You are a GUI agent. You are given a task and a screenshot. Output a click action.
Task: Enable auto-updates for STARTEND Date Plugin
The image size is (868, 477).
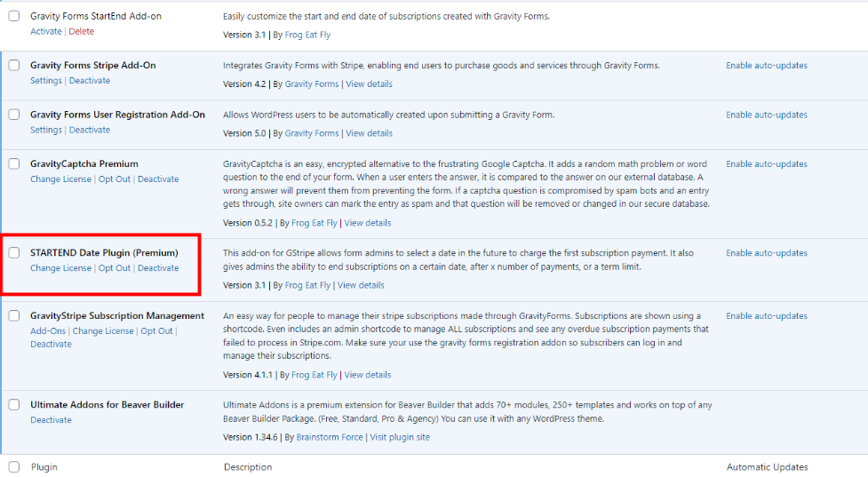coord(767,253)
